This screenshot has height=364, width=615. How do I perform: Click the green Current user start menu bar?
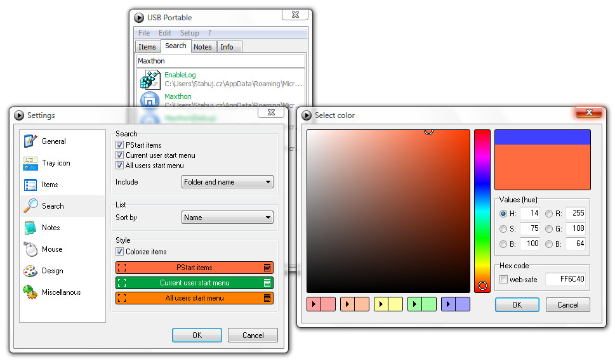click(x=195, y=283)
